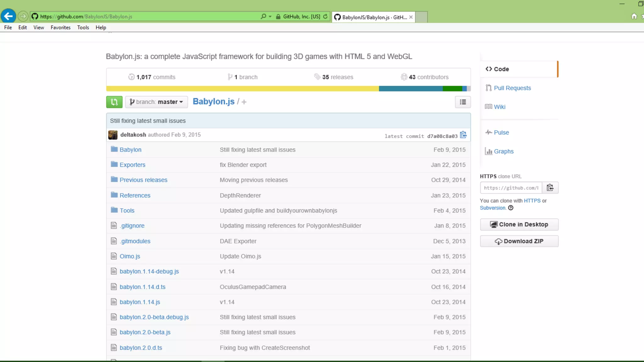The image size is (644, 362).
Task: Copy latest commit SHA to clipboard
Action: click(463, 135)
